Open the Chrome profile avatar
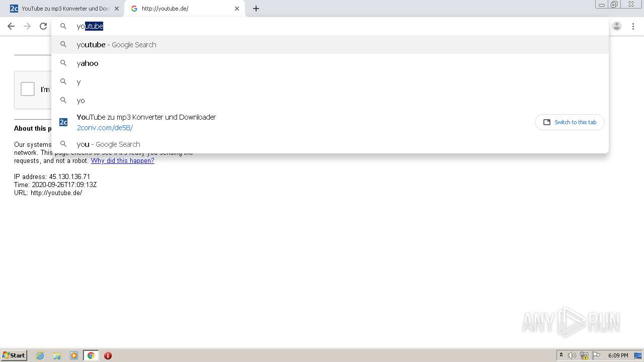644x362 pixels. pyautogui.click(x=617, y=26)
